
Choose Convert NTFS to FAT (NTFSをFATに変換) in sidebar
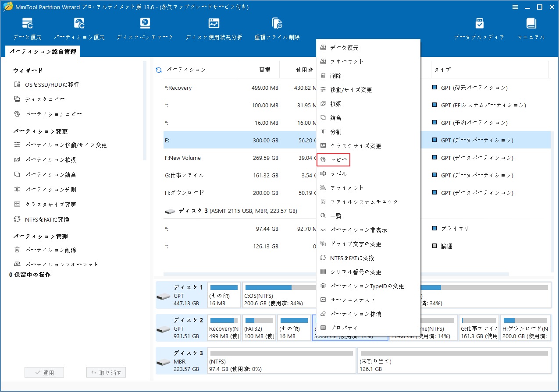click(x=41, y=219)
